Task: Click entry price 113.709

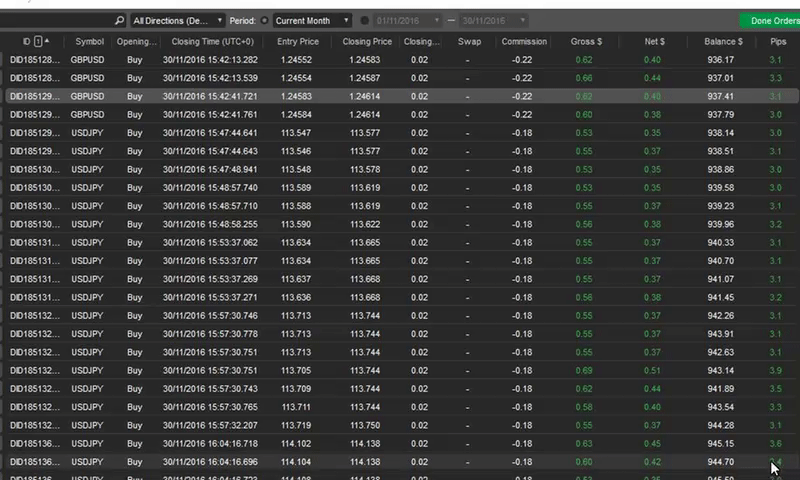Action: 296,389
